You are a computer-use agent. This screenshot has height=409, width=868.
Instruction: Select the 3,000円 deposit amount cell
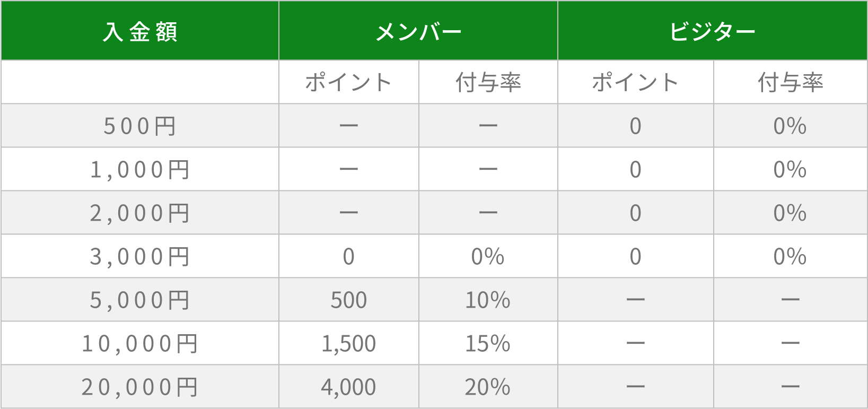pyautogui.click(x=140, y=257)
